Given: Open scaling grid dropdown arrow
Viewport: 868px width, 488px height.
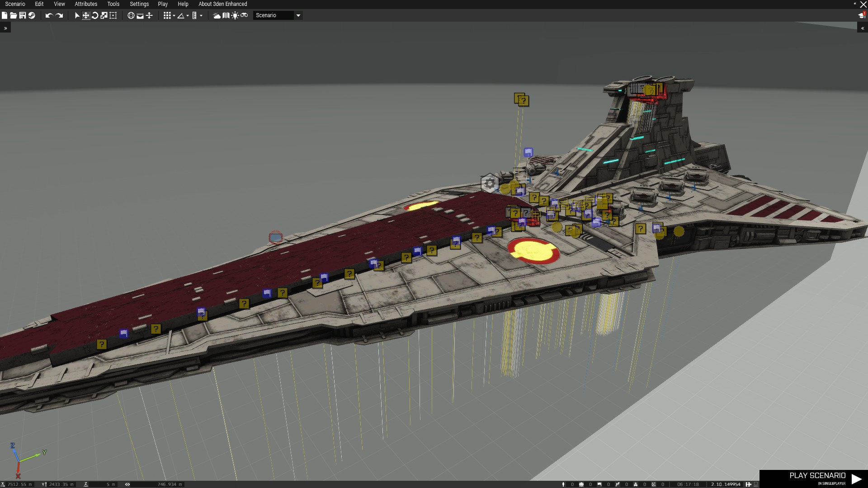Looking at the screenshot, I should click(x=201, y=16).
